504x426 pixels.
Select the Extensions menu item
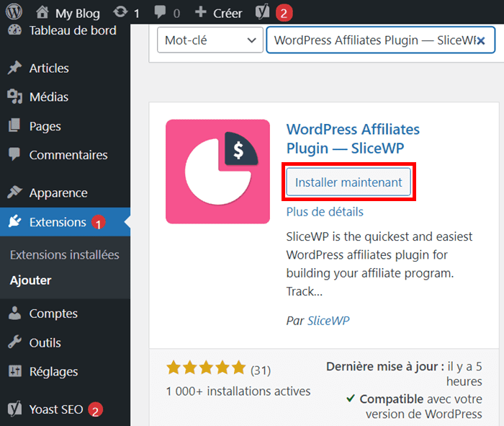coord(65,222)
